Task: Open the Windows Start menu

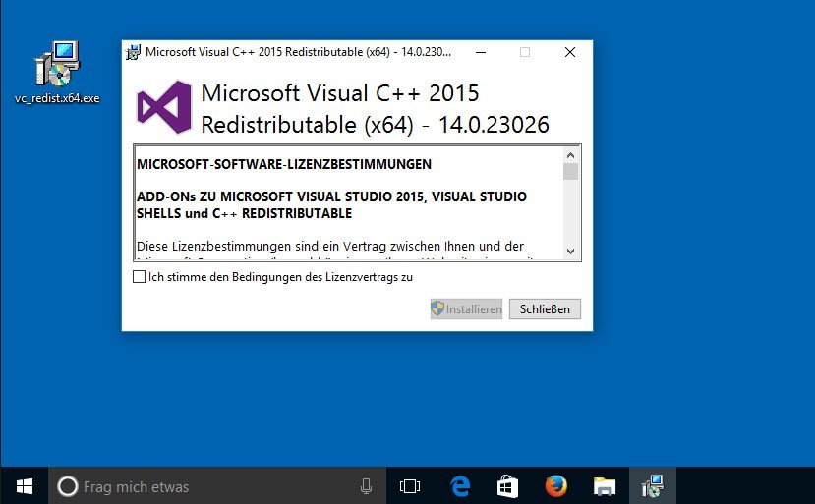Action: (x=24, y=486)
